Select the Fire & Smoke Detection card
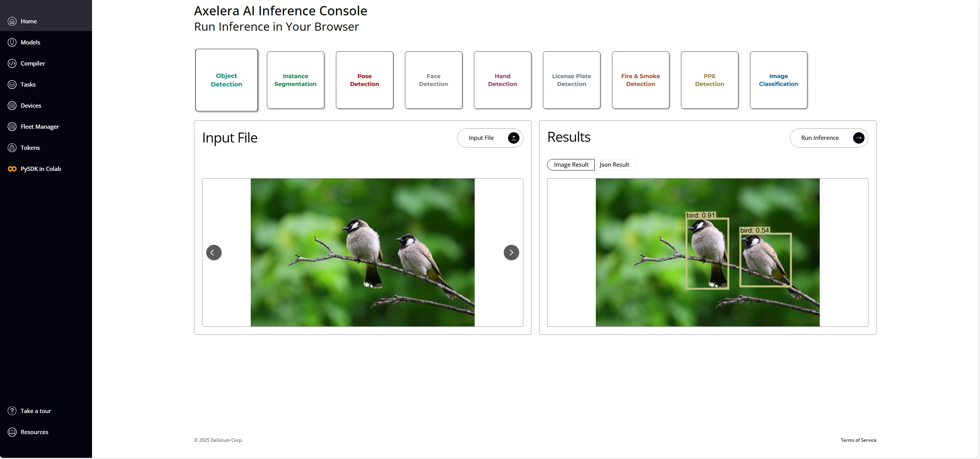Screen dimensions: 980x459 pos(641,80)
